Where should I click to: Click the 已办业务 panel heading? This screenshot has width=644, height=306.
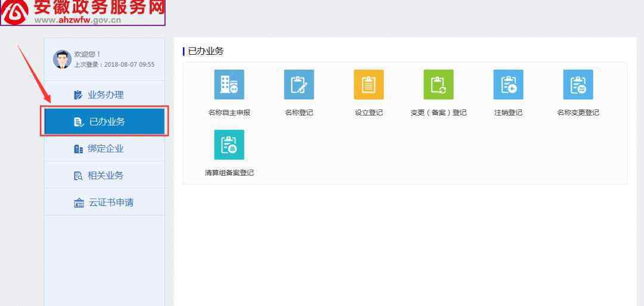pyautogui.click(x=206, y=51)
